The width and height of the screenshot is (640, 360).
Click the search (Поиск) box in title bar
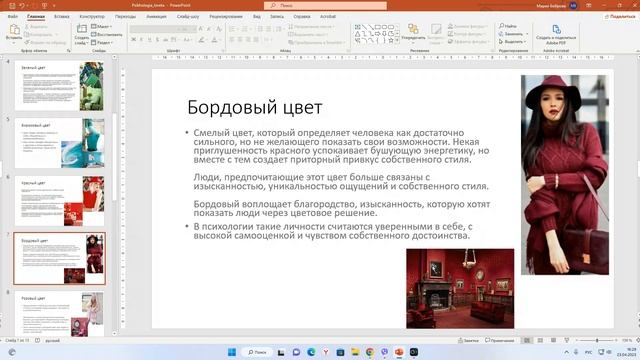[x=325, y=5]
